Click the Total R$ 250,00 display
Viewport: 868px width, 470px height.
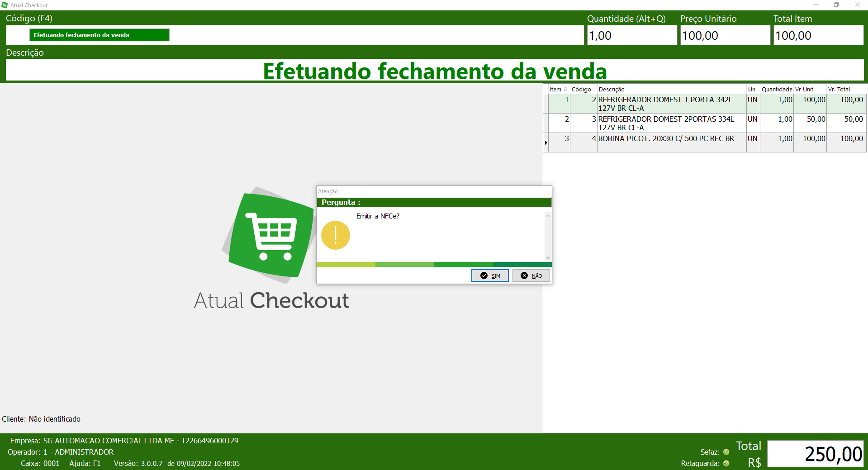pyautogui.click(x=816, y=454)
